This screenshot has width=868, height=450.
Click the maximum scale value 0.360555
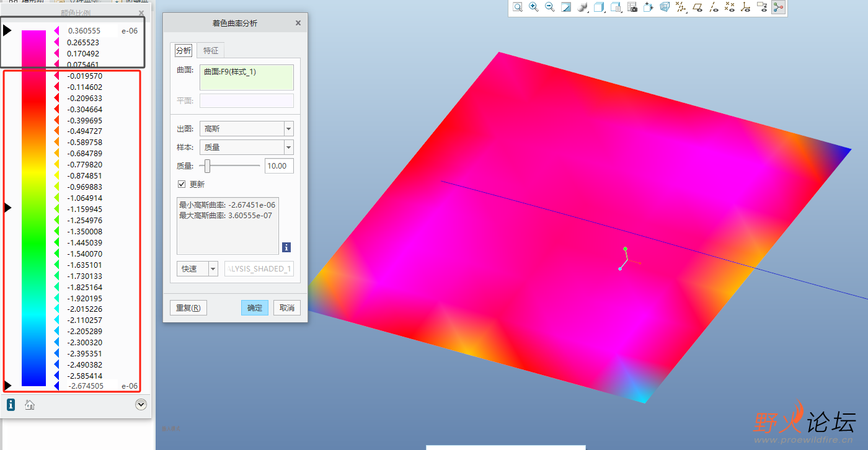pos(84,30)
